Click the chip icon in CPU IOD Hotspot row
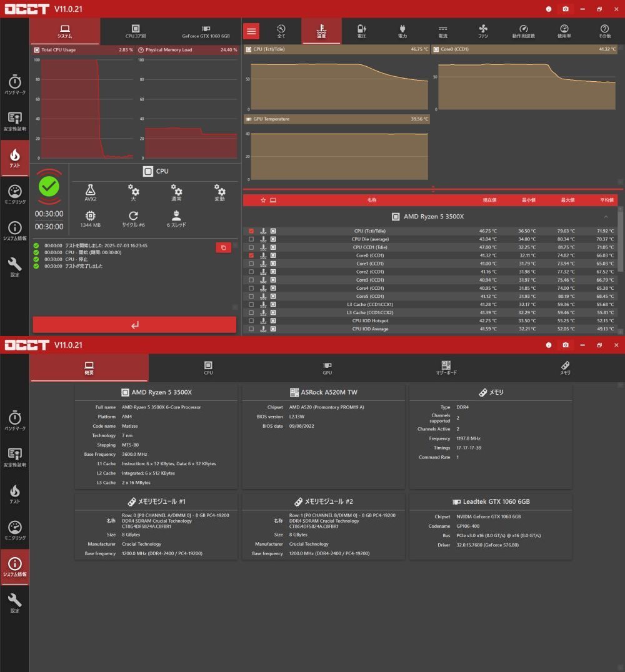 click(273, 320)
